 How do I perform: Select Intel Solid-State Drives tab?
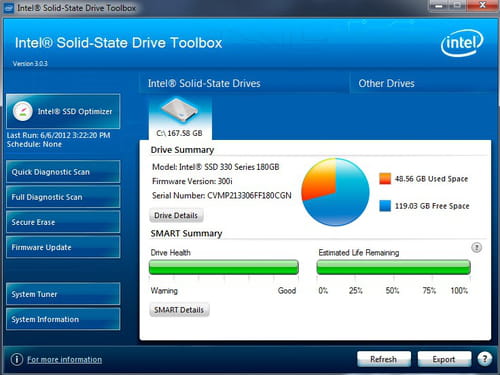(204, 83)
